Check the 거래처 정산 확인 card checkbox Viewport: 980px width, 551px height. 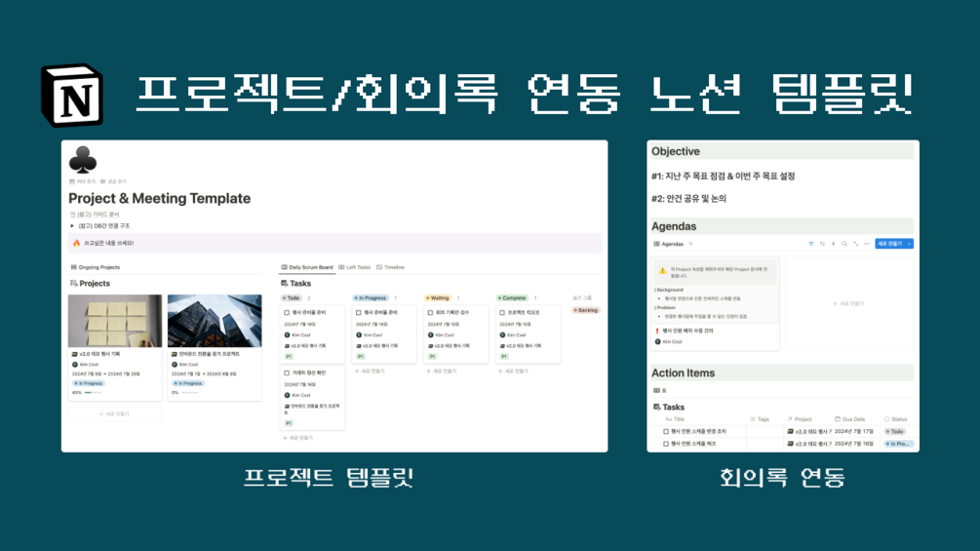pos(287,373)
